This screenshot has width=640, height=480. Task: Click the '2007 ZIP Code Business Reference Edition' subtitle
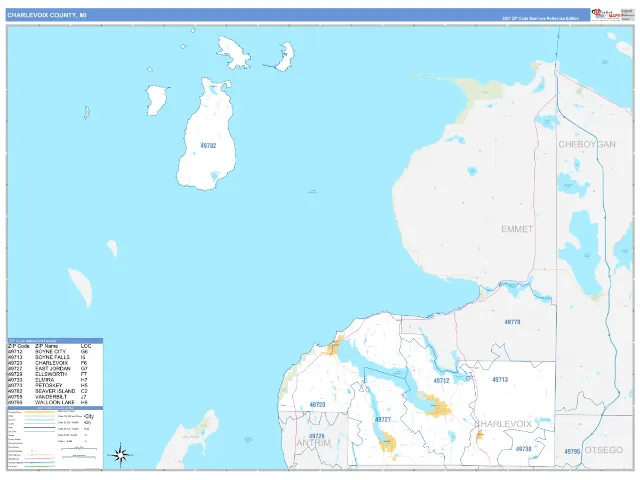click(540, 19)
